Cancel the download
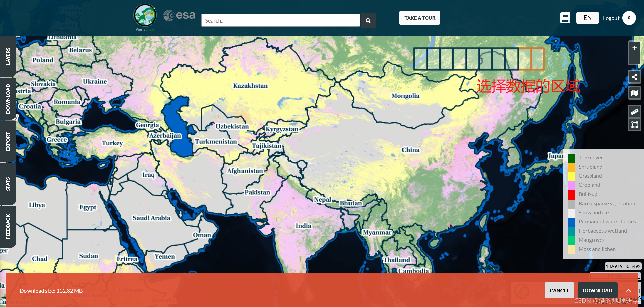644x307 pixels. (559, 291)
